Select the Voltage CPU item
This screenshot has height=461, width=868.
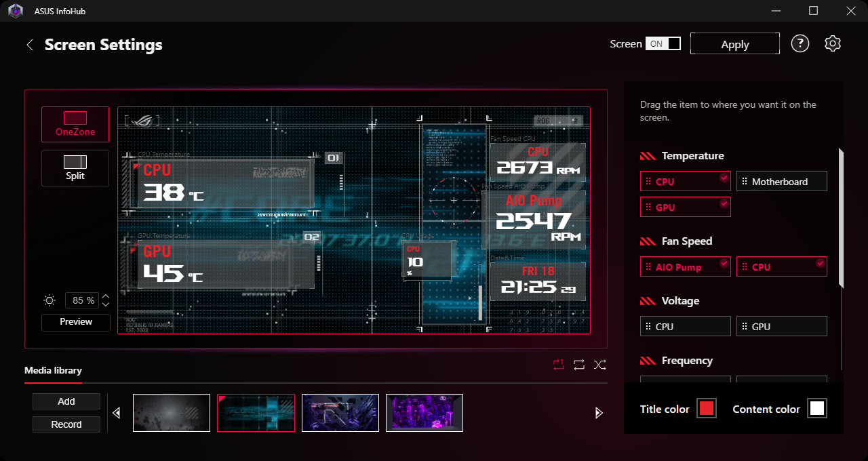coord(686,326)
